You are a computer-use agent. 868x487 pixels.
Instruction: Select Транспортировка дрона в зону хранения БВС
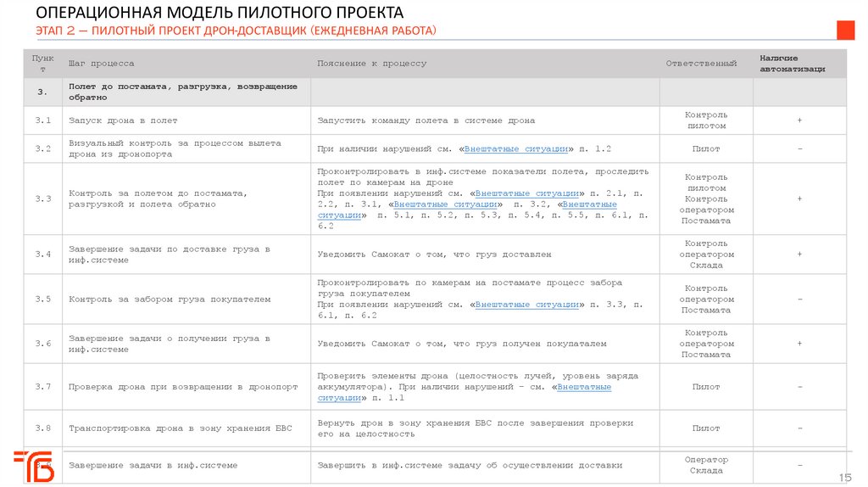pyautogui.click(x=180, y=428)
